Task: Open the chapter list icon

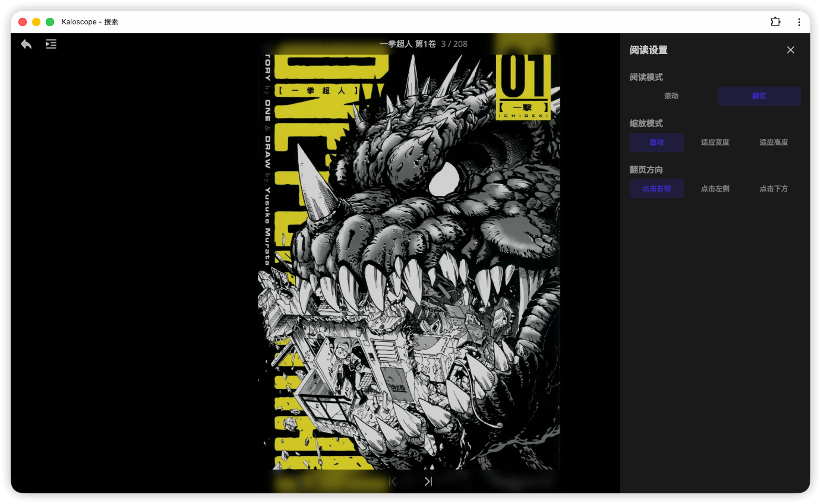Action: coord(51,44)
